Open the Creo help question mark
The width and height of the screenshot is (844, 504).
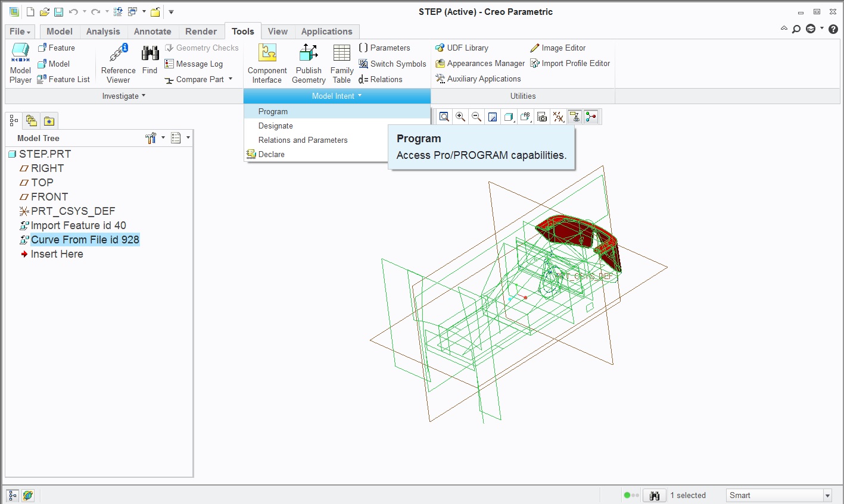pos(833,29)
